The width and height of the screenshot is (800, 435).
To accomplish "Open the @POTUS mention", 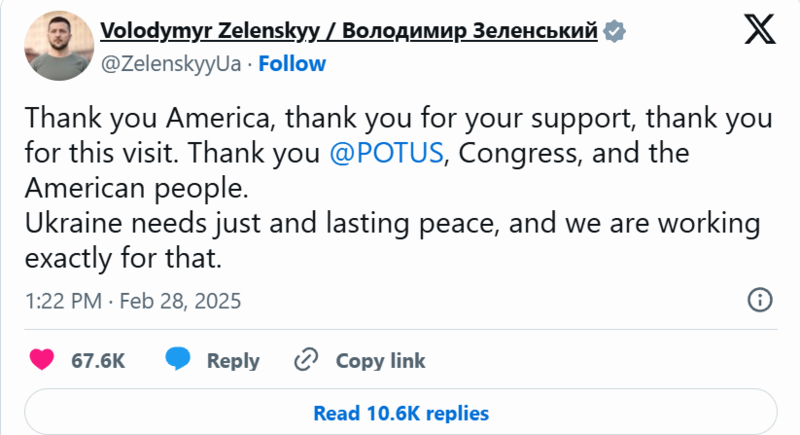I will pos(386,153).
